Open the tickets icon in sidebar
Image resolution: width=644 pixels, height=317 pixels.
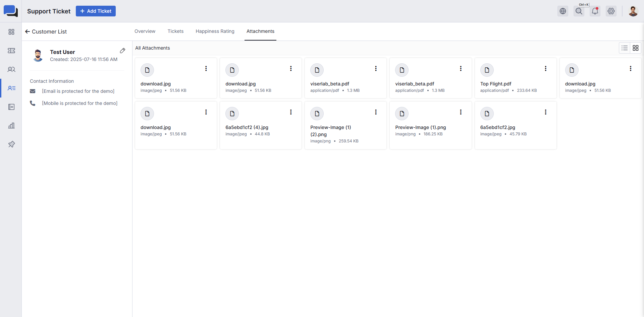tap(11, 51)
